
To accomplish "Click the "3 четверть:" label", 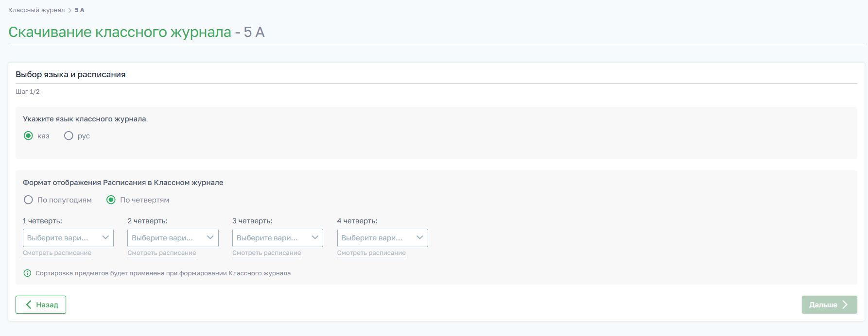I will click(252, 221).
